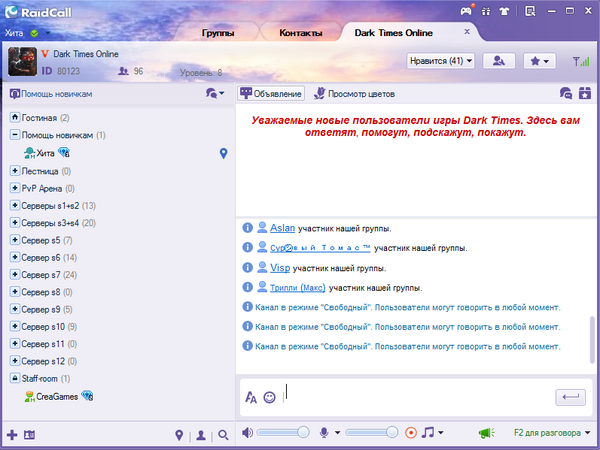The width and height of the screenshot is (600, 450).
Task: Check the network signal strength icon
Action: point(581,61)
